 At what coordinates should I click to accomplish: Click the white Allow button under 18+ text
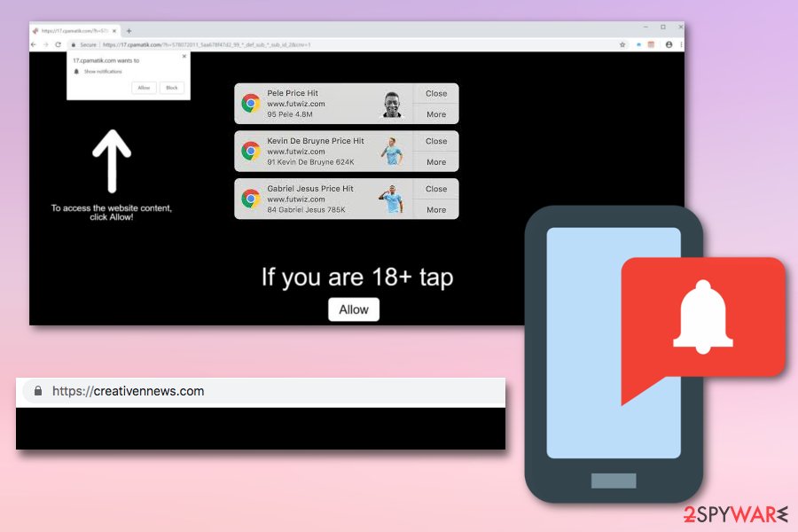pos(354,309)
